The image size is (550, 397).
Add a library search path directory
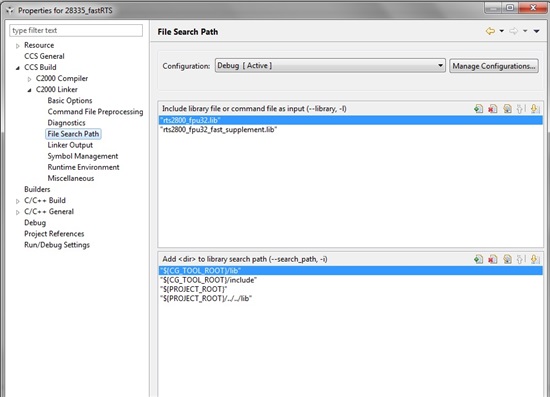(478, 260)
